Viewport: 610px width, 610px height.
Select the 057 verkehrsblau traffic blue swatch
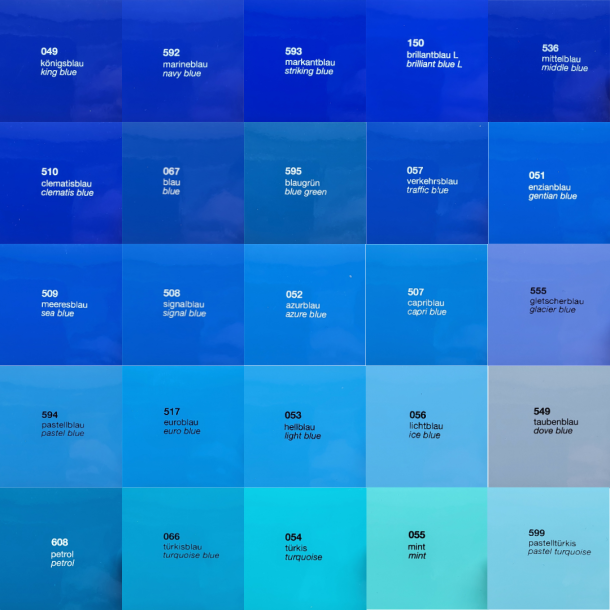tap(427, 183)
